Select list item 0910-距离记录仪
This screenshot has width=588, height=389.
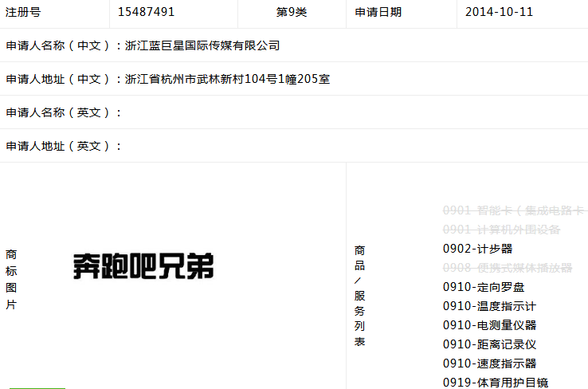pyautogui.click(x=489, y=344)
